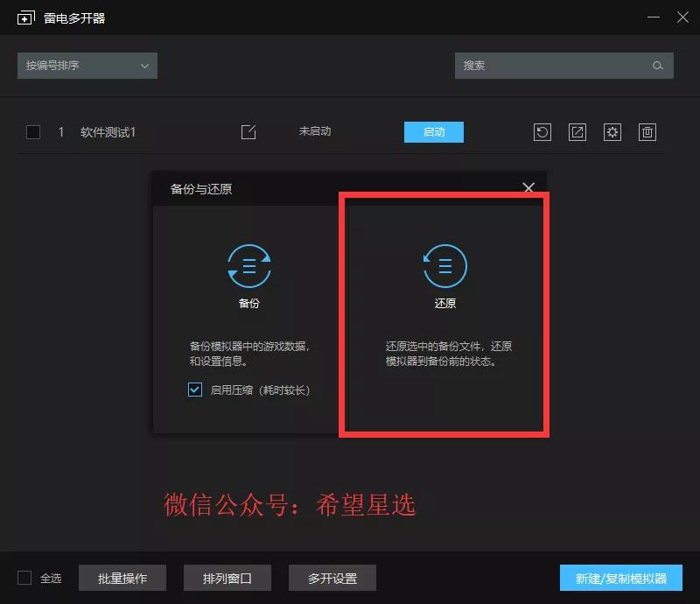Open the 按编号排序 sort dropdown
The image size is (700, 604).
point(87,65)
